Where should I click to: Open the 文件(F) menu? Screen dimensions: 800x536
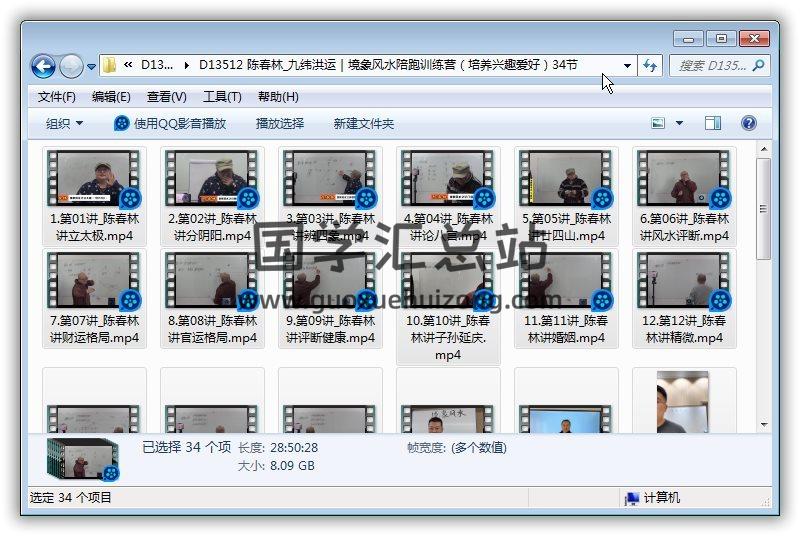(x=56, y=97)
